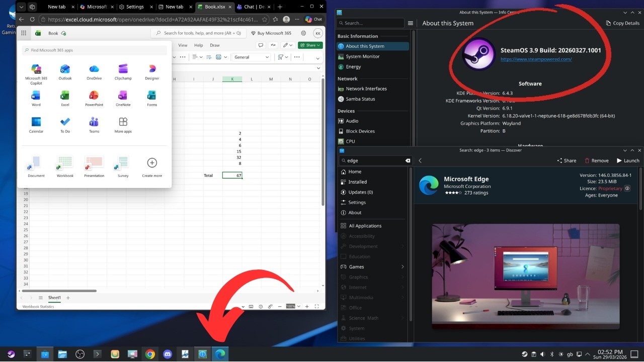Click the KK account avatar
This screenshot has width=644, height=362.
(317, 33)
